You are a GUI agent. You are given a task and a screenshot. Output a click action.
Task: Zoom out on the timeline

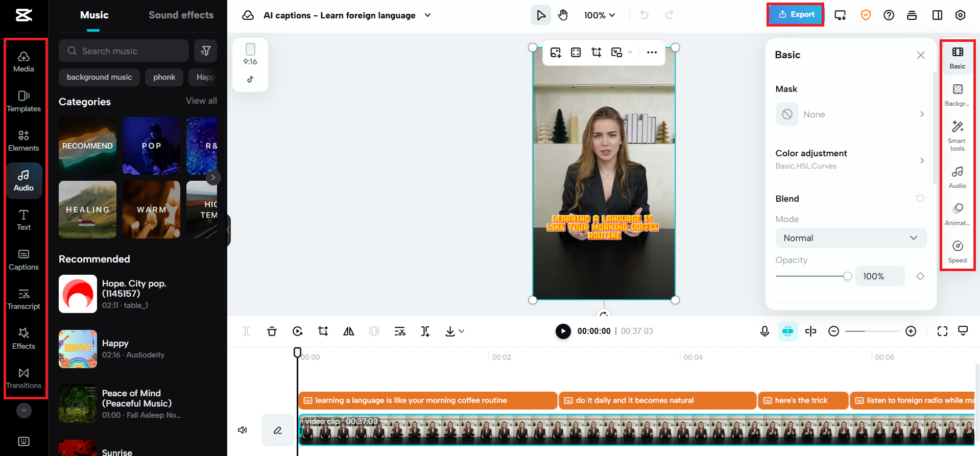[833, 331]
